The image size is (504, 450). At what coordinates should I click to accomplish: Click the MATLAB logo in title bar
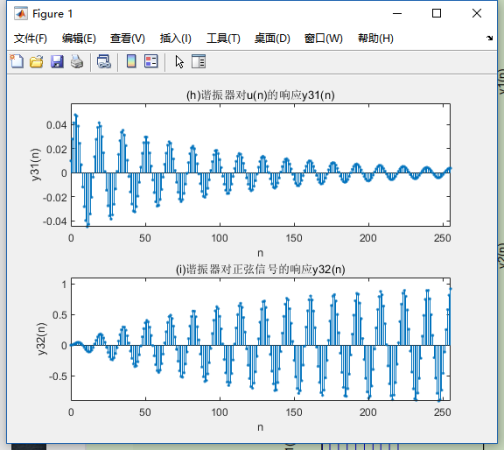click(21, 14)
